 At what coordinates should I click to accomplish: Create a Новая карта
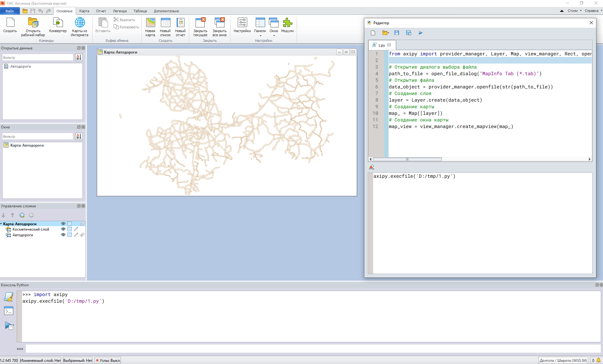coord(150,27)
